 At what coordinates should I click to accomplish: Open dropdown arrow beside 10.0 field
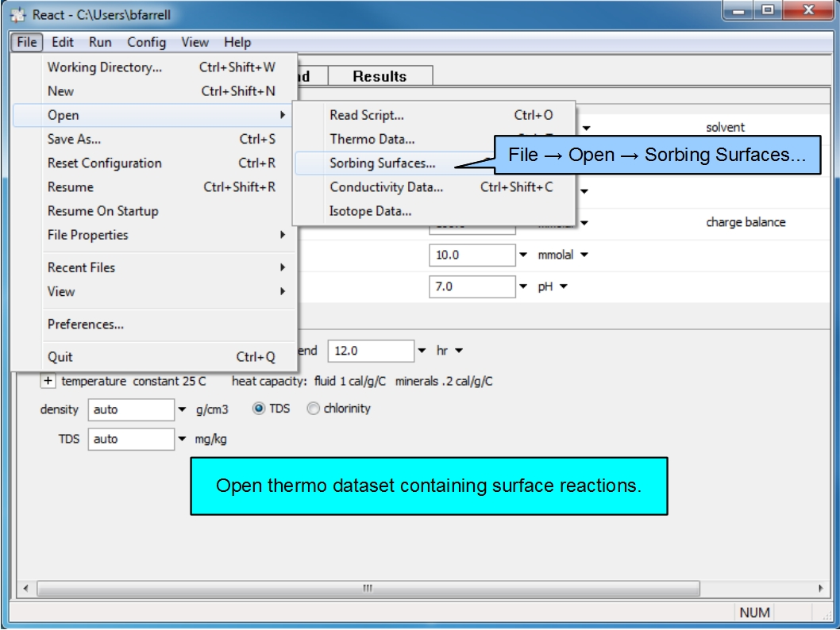[523, 255]
